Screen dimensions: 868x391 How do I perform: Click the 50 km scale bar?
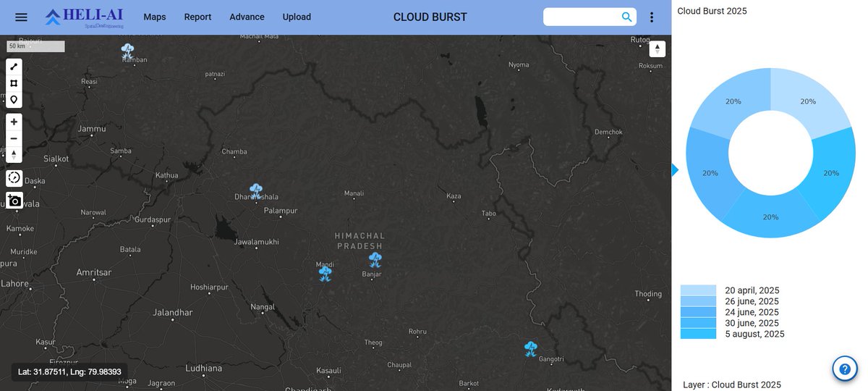pyautogui.click(x=35, y=46)
